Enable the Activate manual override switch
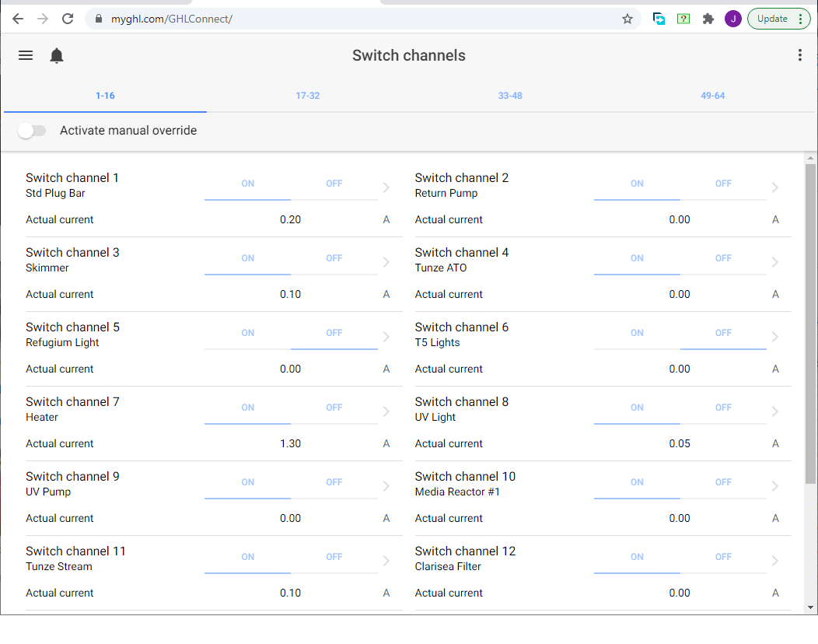Screen dimensions: 818x644 pyautogui.click(x=32, y=131)
